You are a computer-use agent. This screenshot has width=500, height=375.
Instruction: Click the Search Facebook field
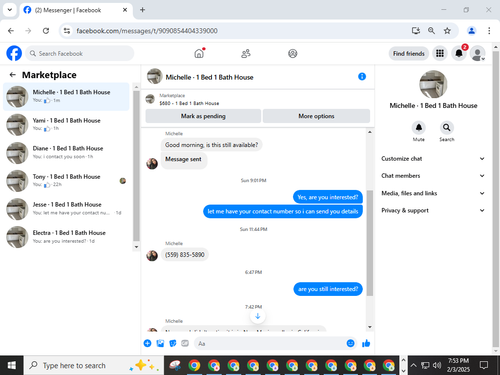pos(80,53)
